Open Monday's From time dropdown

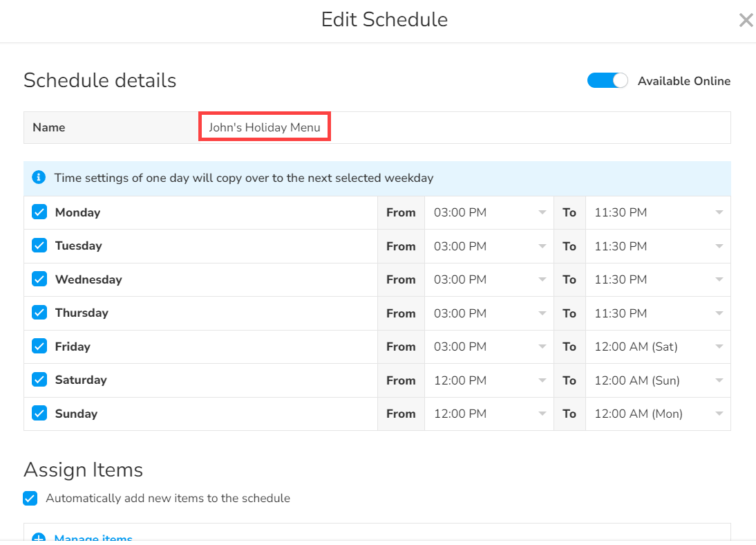point(489,212)
